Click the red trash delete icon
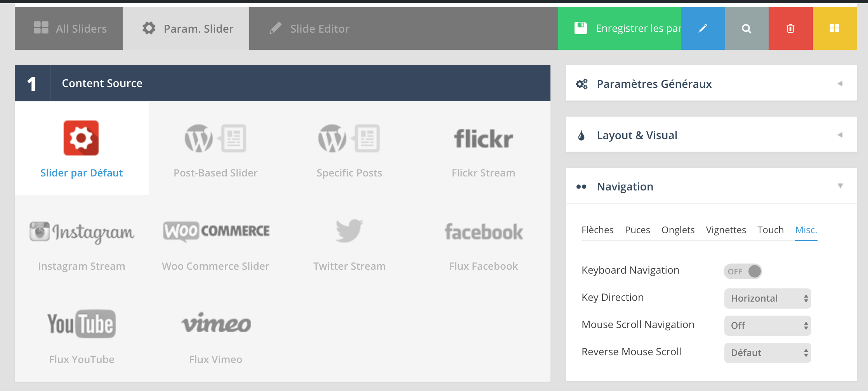Screen dimensions: 868x391 [790, 28]
